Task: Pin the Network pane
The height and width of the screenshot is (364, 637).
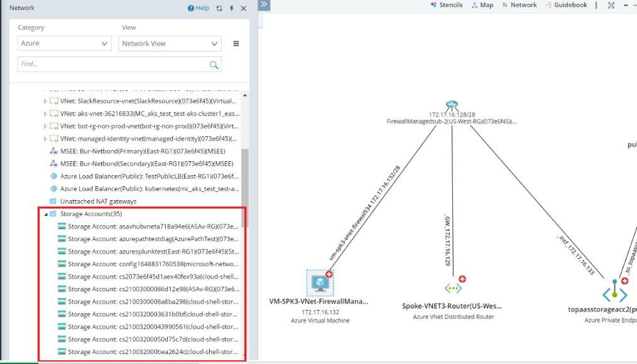Action: [232, 8]
